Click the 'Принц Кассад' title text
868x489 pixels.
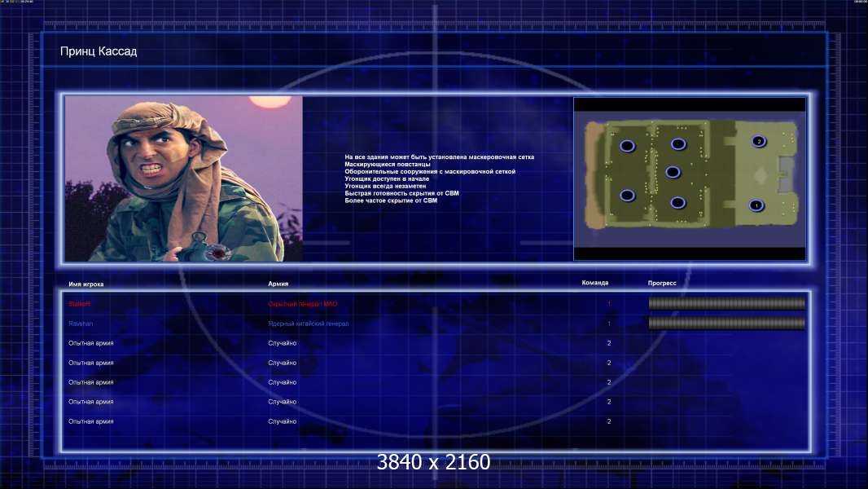[99, 51]
